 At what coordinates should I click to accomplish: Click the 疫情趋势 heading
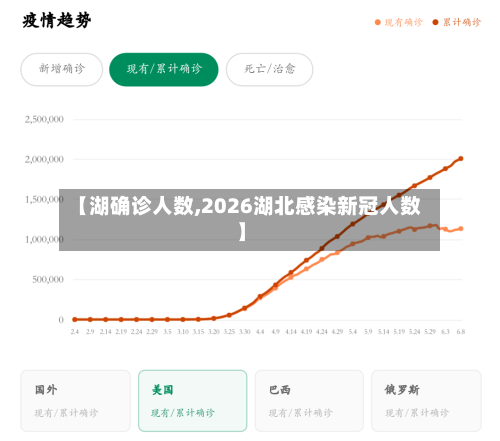[x=57, y=21]
